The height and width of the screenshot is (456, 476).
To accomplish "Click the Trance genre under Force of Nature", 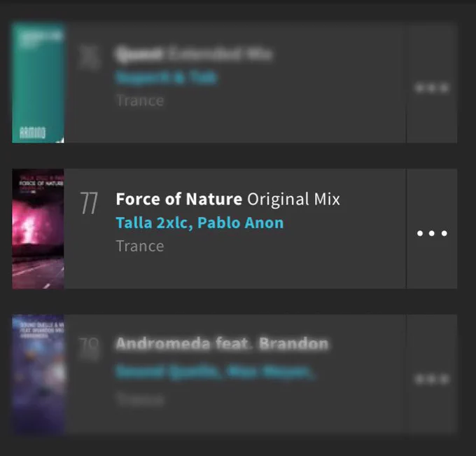I will coord(140,246).
